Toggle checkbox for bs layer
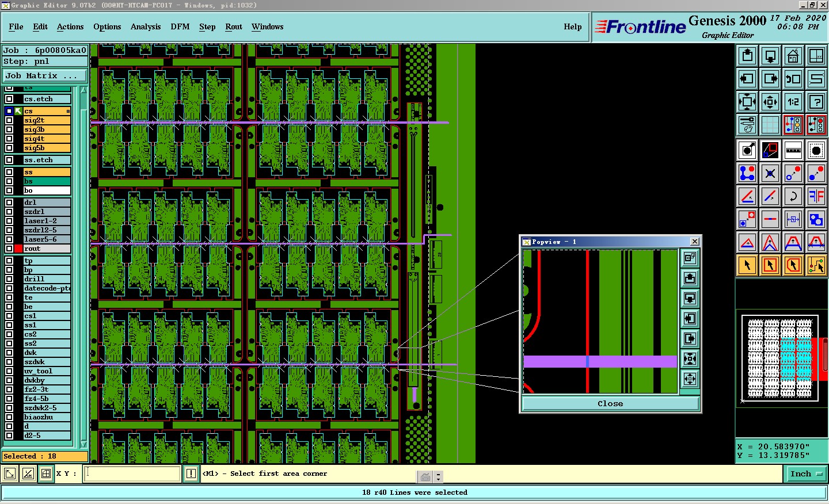The width and height of the screenshot is (829, 504). click(x=9, y=181)
